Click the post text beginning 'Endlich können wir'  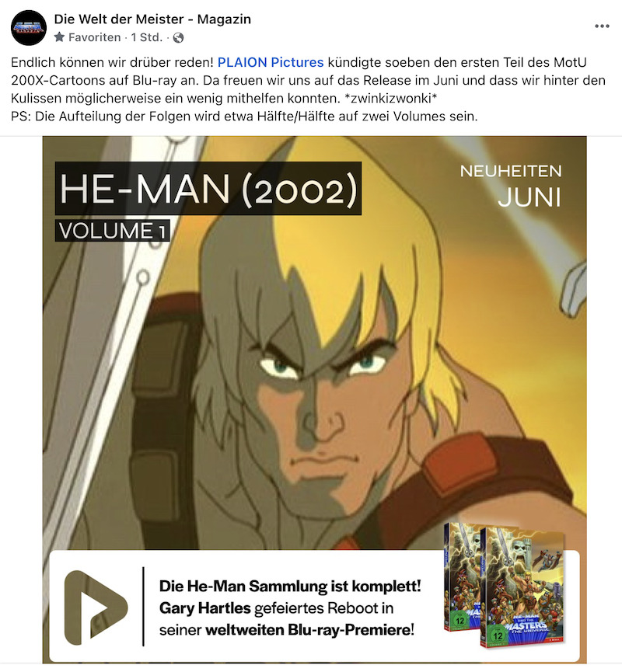click(x=308, y=89)
